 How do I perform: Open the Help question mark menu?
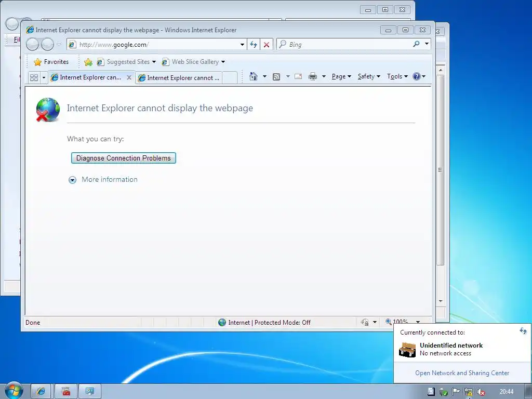coord(419,76)
